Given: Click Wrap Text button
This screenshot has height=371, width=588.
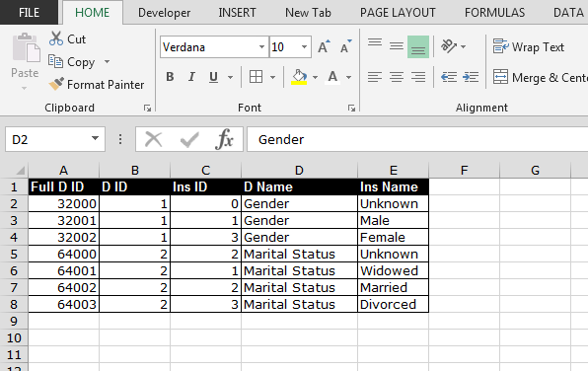Looking at the screenshot, I should pos(529,47).
